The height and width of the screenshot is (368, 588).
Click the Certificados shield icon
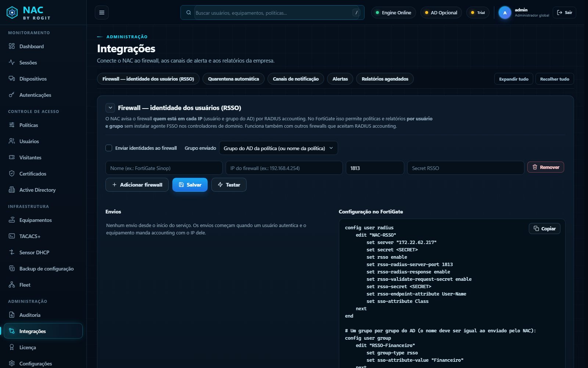pos(12,174)
